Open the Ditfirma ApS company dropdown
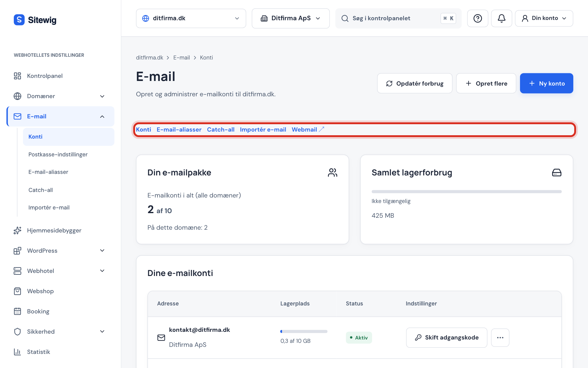Image resolution: width=588 pixels, height=368 pixels. pyautogui.click(x=291, y=18)
